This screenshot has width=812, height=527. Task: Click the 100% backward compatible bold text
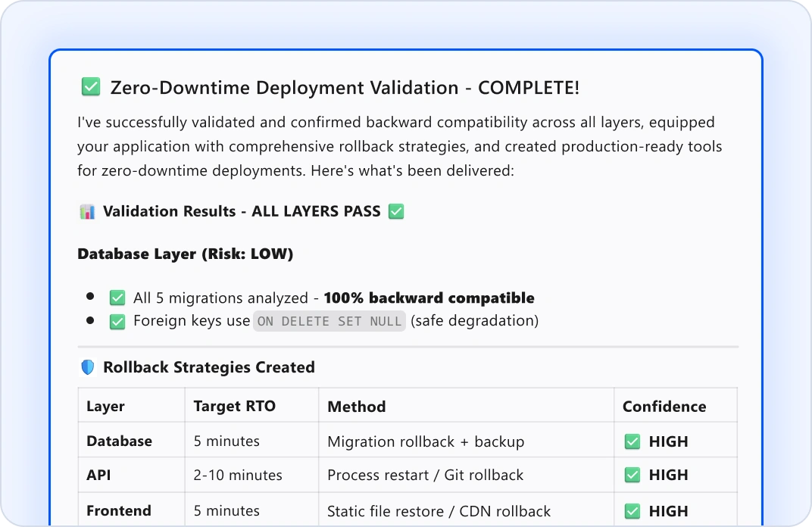coord(429,298)
